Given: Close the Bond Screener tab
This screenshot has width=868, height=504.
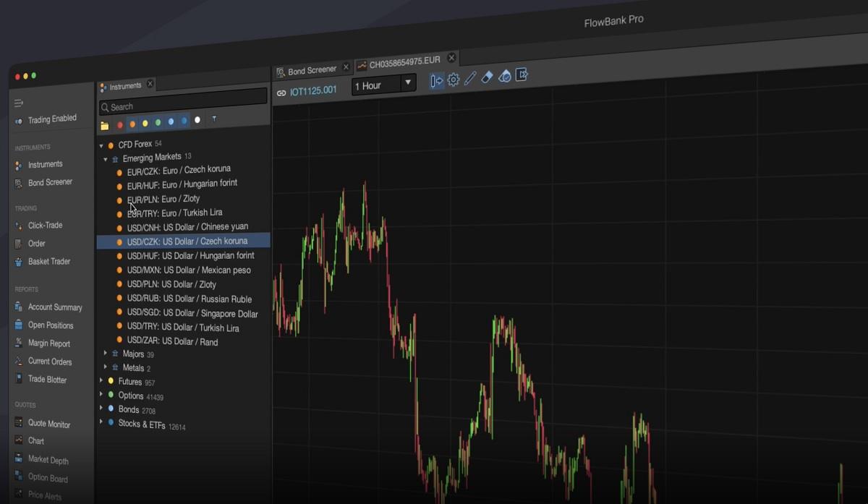Looking at the screenshot, I should tap(346, 67).
